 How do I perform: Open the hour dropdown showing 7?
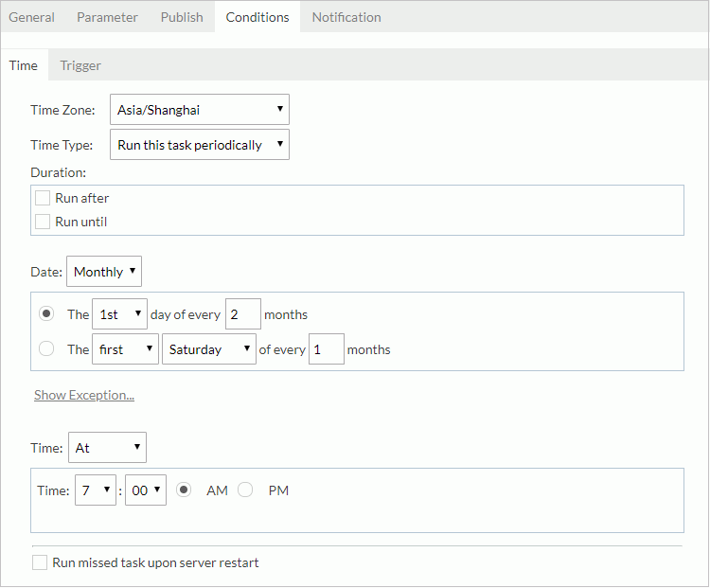[95, 490]
